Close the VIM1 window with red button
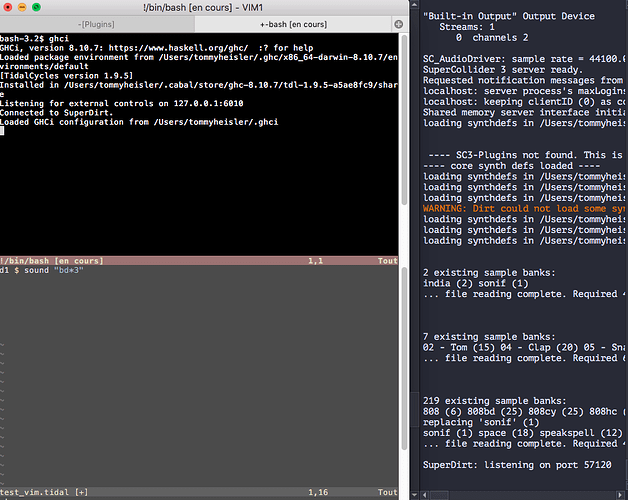Screen dimensions: 628x500 tap(8, 7)
